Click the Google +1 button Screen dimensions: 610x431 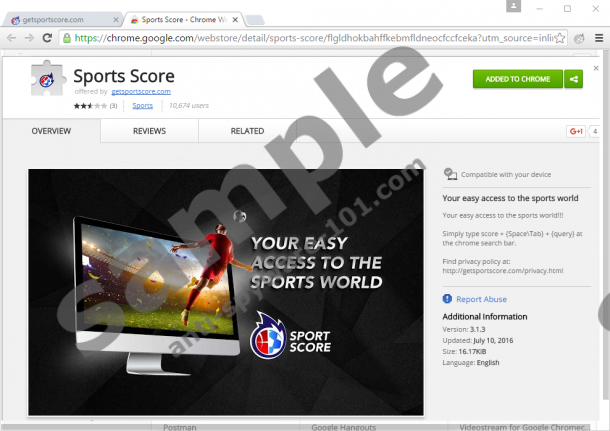[x=575, y=131]
